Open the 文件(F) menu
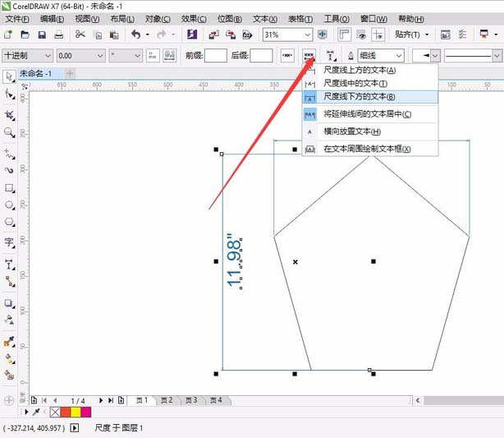The height and width of the screenshot is (438, 504). 17,19
